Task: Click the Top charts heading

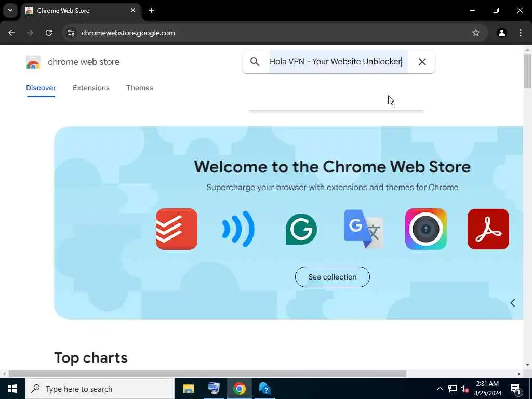Action: [x=91, y=358]
